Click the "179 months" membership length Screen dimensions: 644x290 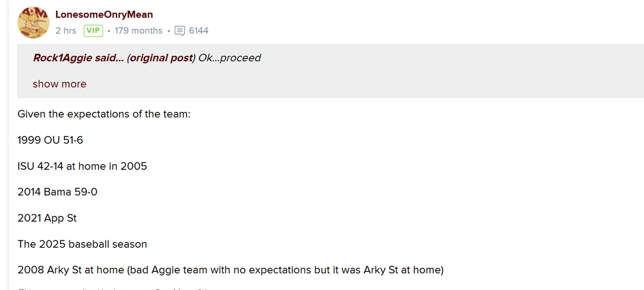pyautogui.click(x=138, y=30)
